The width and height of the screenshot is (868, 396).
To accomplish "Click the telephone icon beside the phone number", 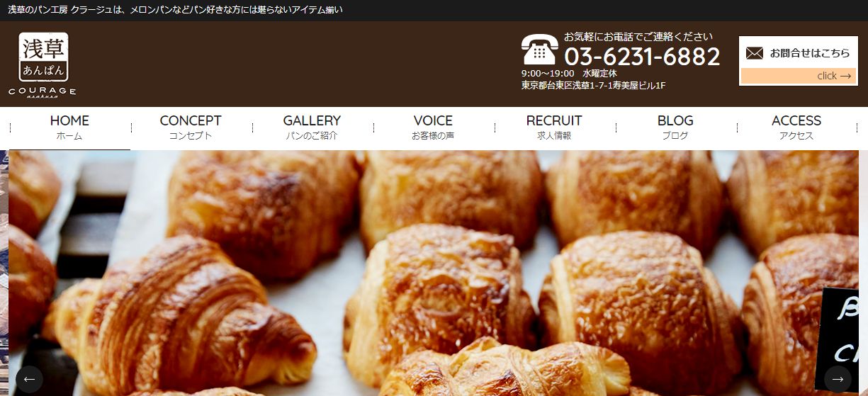I will click(x=540, y=50).
